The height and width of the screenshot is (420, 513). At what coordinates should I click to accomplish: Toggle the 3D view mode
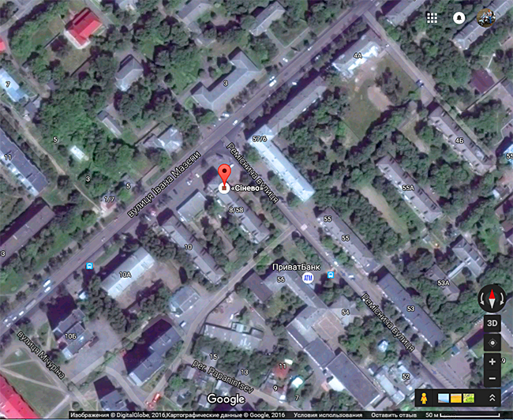tap(492, 324)
